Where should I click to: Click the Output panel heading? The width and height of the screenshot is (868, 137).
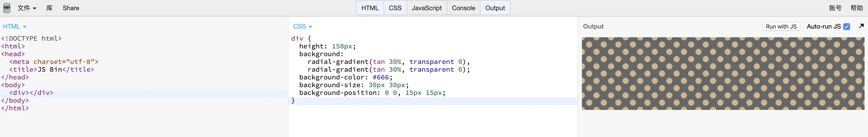(x=593, y=27)
